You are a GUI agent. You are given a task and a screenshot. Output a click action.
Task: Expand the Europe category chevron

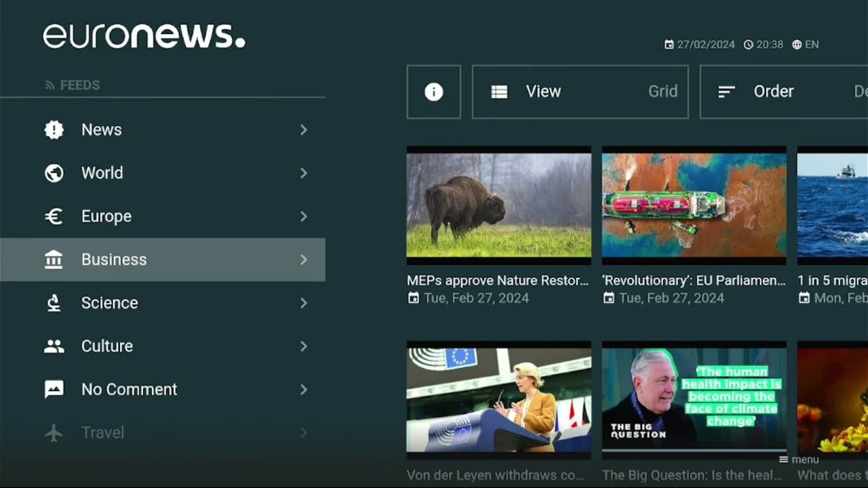tap(303, 216)
